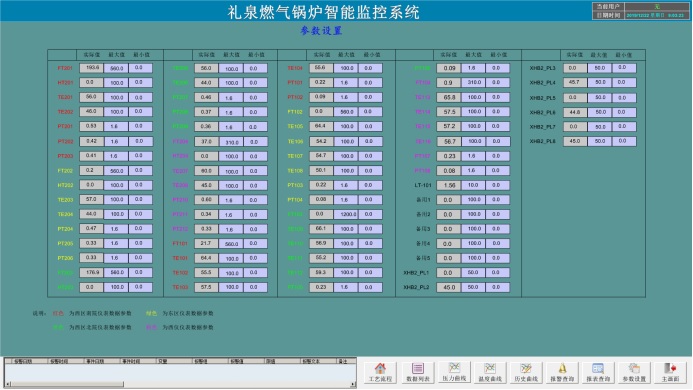The height and width of the screenshot is (390, 693).
Task: Open the 报表查询 report icon
Action: coord(598,373)
